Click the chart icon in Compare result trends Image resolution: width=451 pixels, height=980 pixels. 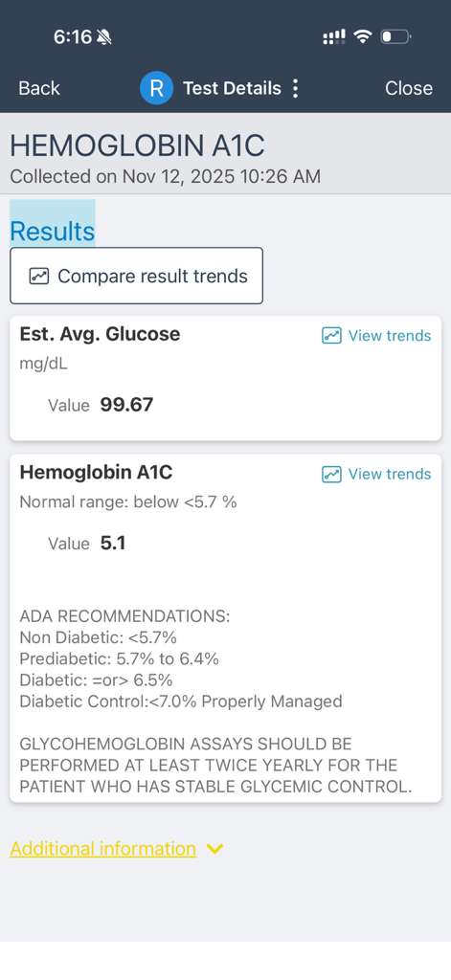point(39,276)
